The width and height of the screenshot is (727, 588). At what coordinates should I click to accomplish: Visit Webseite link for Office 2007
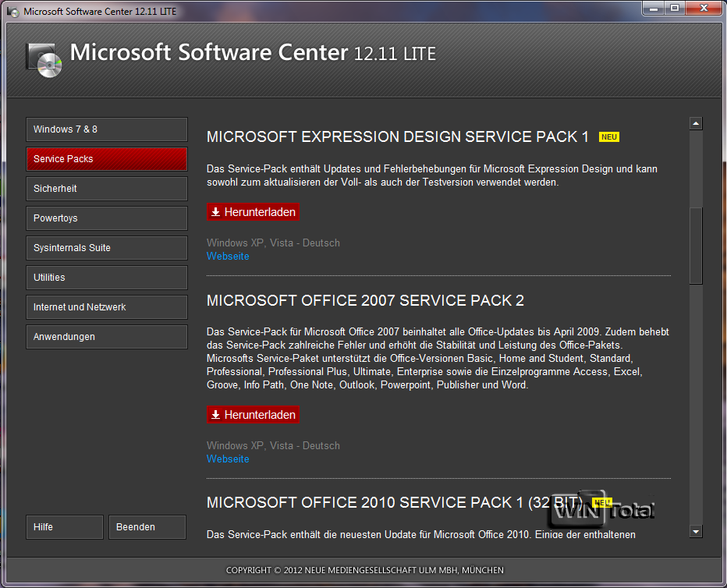pyautogui.click(x=228, y=459)
